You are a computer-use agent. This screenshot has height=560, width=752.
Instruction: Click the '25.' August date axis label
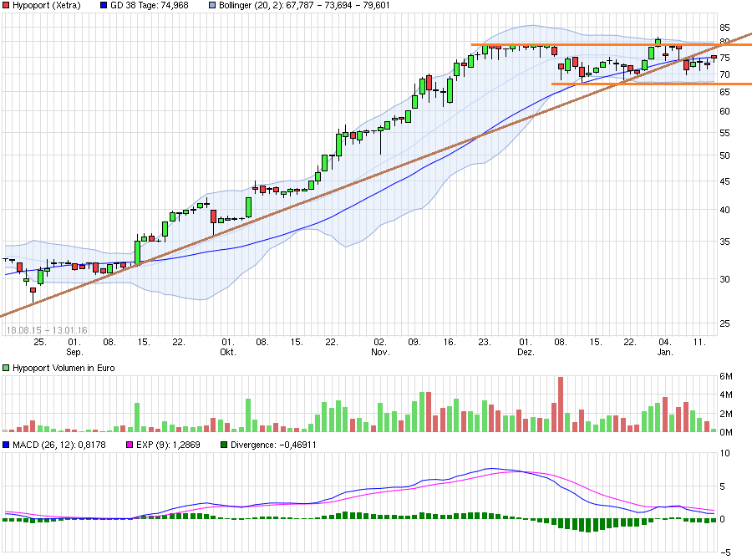click(x=40, y=342)
